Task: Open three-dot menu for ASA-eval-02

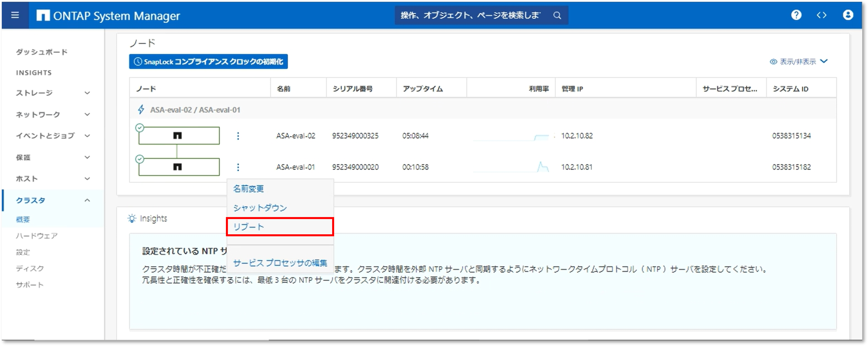Action: [238, 136]
